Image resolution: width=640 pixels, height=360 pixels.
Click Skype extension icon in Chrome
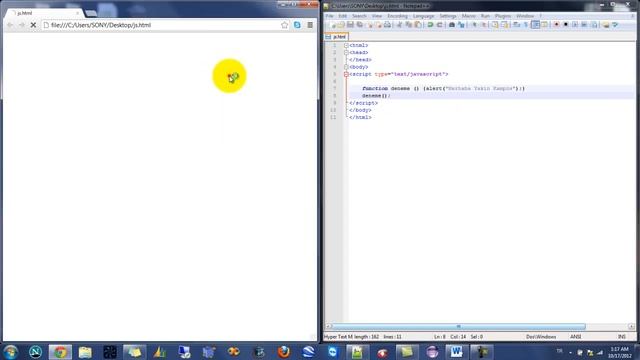(297, 25)
